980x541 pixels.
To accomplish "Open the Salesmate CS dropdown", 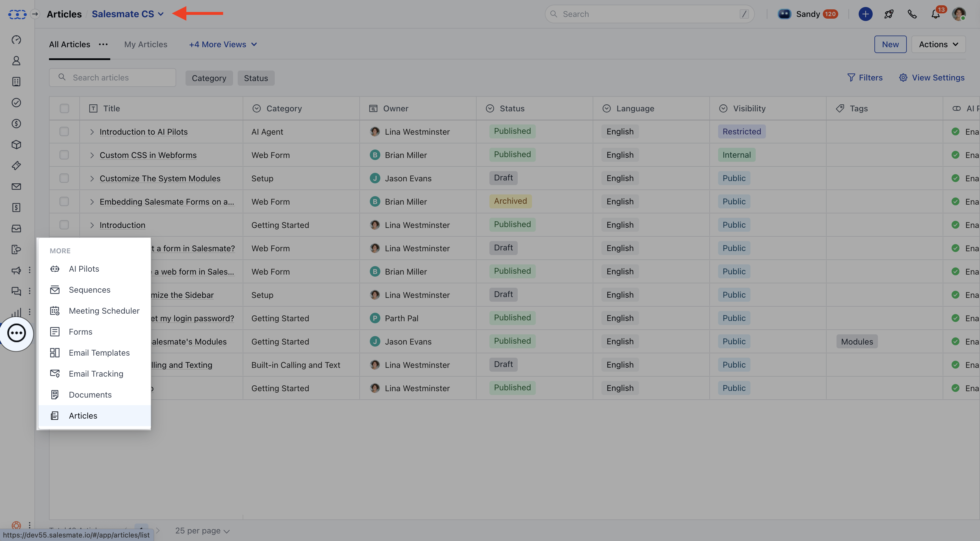I will coord(127,14).
